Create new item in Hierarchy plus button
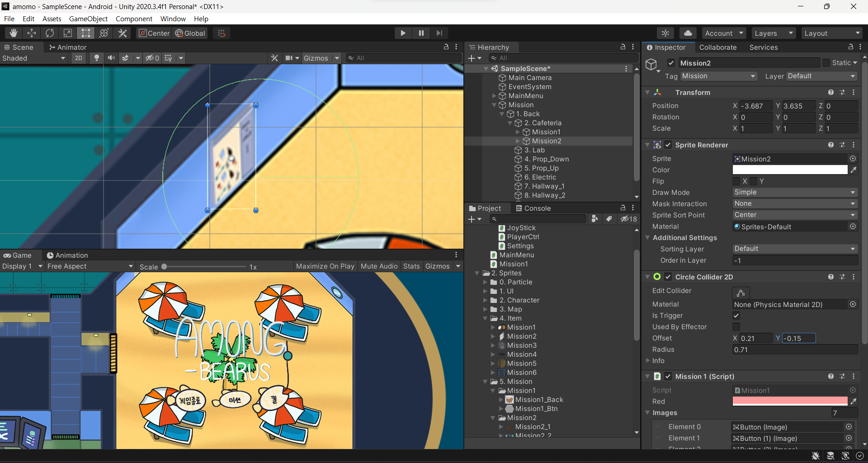This screenshot has width=868, height=463. 474,58
